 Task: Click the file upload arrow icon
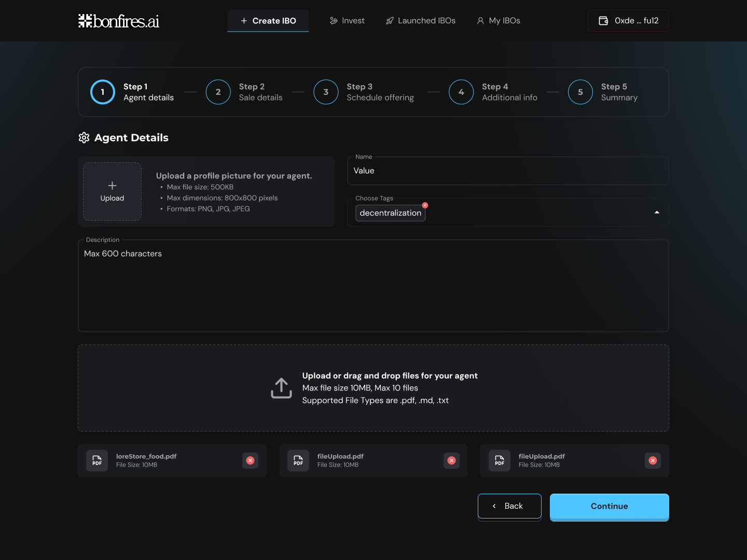pyautogui.click(x=281, y=388)
